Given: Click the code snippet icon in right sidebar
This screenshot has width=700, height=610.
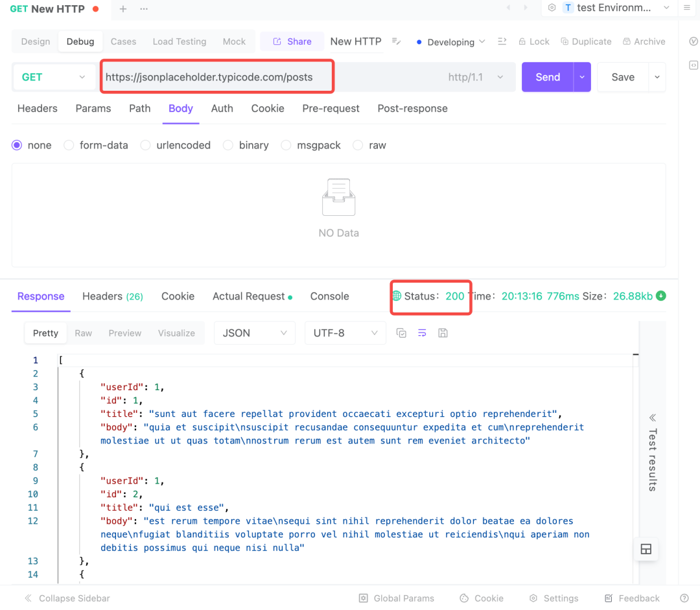Looking at the screenshot, I should click(694, 65).
